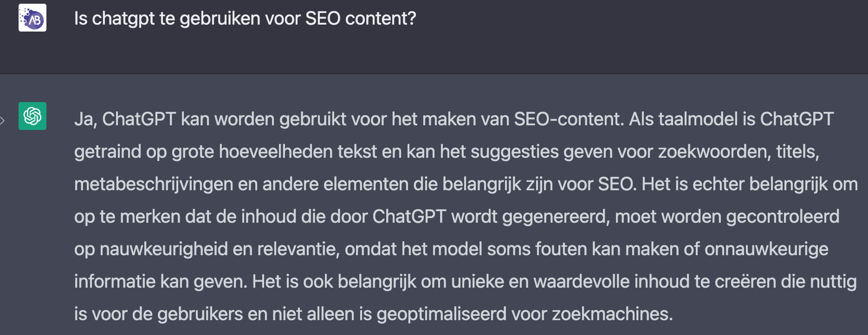Click the word 'gebruikers' in the last line
The image size is (868, 335).
tap(200, 314)
